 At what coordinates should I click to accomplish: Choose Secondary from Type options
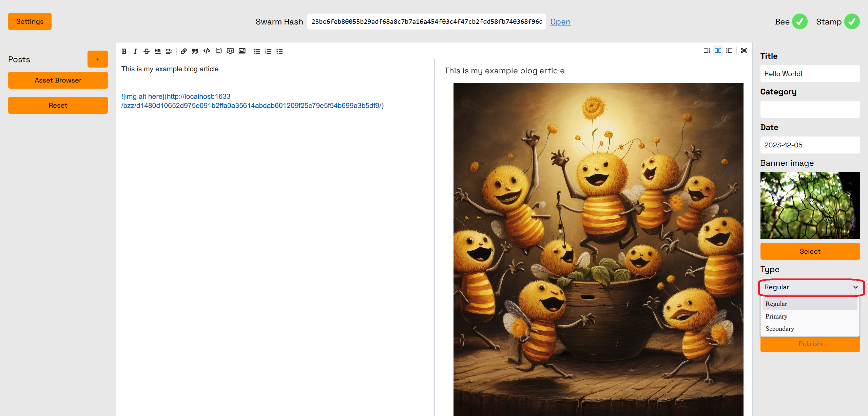[779, 328]
